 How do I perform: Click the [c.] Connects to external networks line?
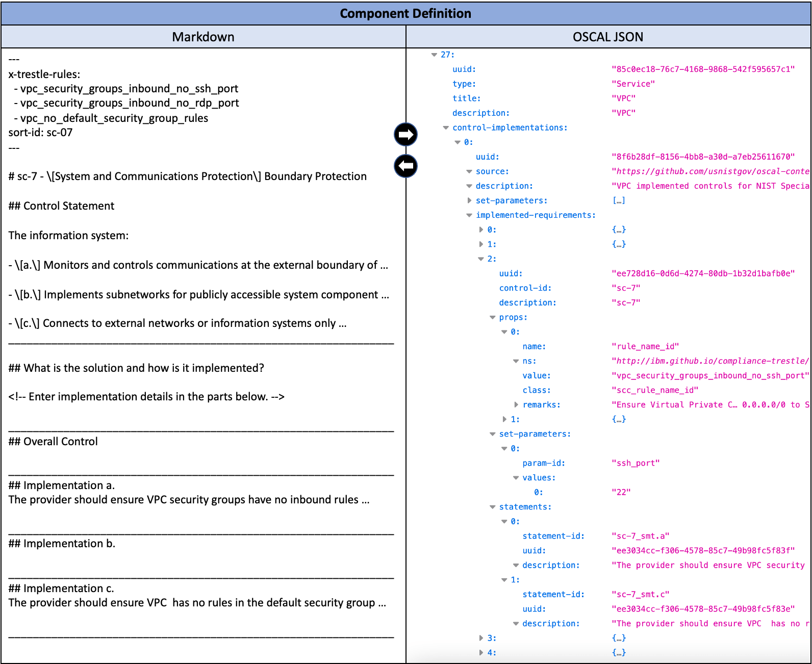pos(177,323)
